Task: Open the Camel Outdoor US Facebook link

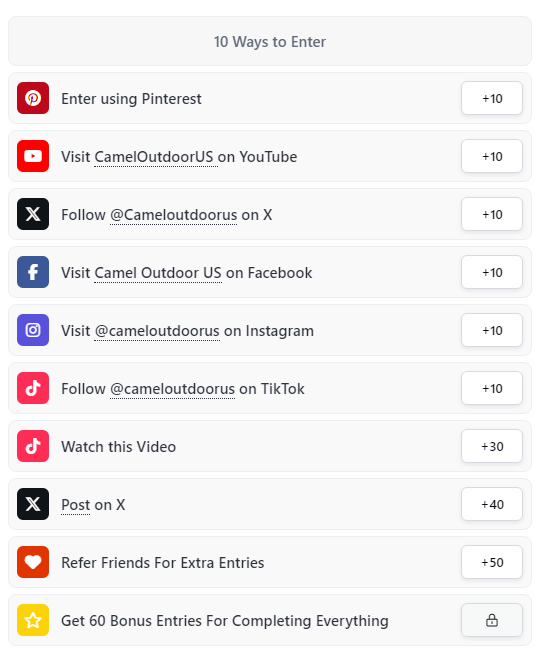Action: [x=158, y=273]
